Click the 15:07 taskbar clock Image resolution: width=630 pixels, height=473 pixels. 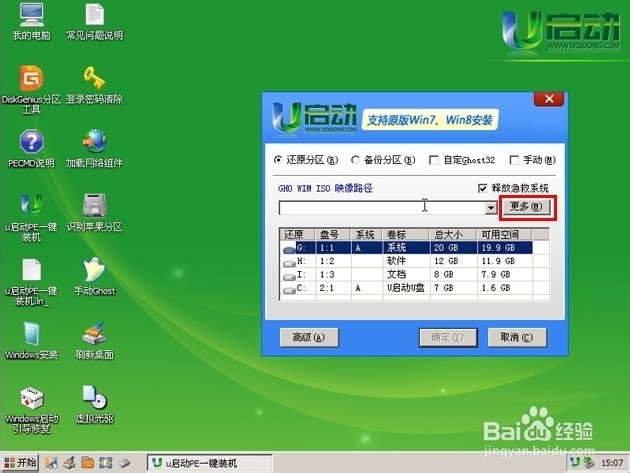(612, 463)
